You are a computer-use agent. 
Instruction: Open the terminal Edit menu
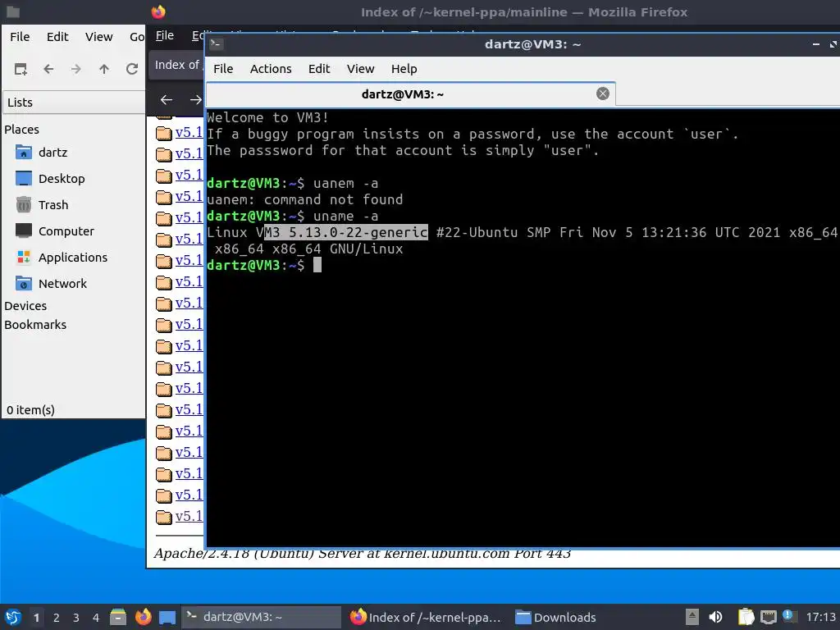319,69
